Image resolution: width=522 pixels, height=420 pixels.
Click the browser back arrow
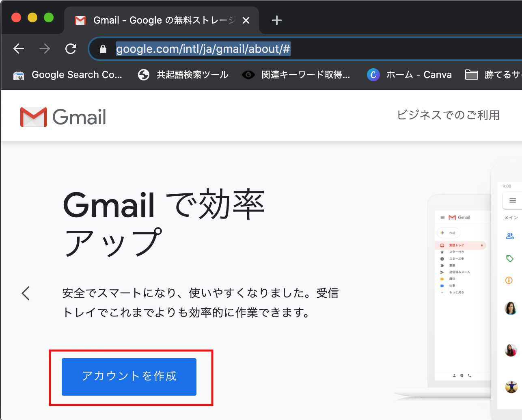click(19, 49)
